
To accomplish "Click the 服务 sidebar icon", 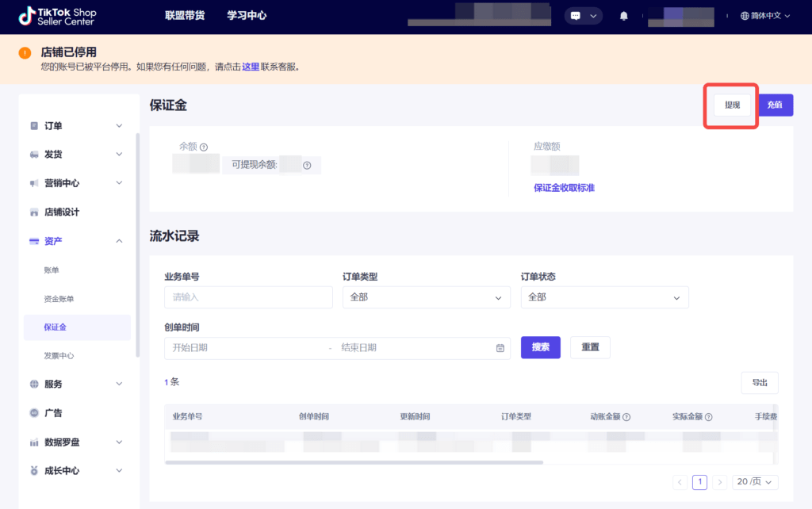I will (33, 384).
